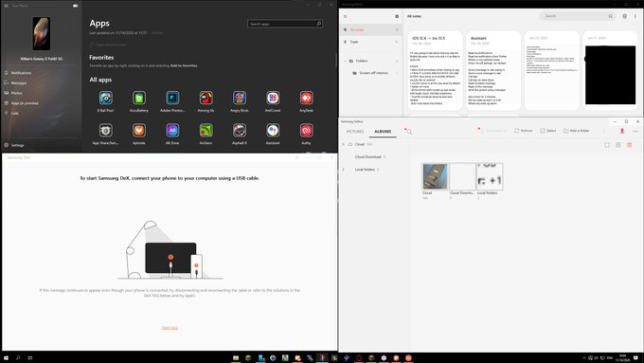Select Cloud Download in Gallery tree
The height and width of the screenshot is (363, 644).
368,157
